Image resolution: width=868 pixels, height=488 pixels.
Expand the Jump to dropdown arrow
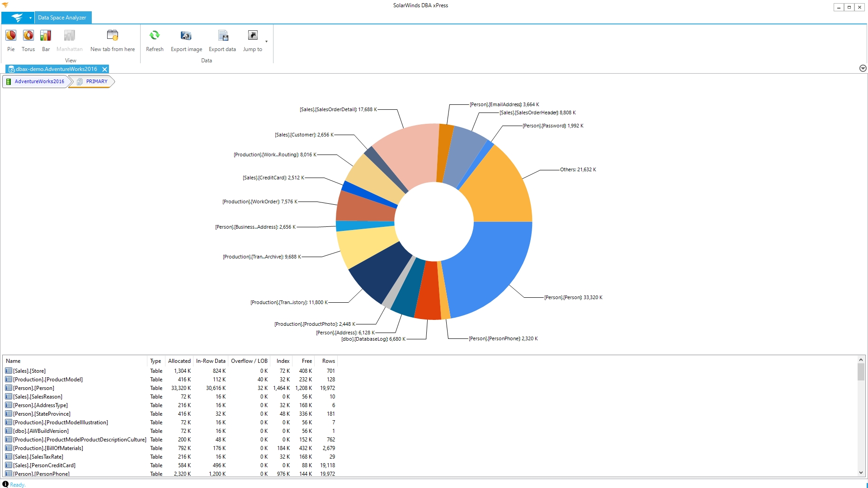tap(266, 42)
